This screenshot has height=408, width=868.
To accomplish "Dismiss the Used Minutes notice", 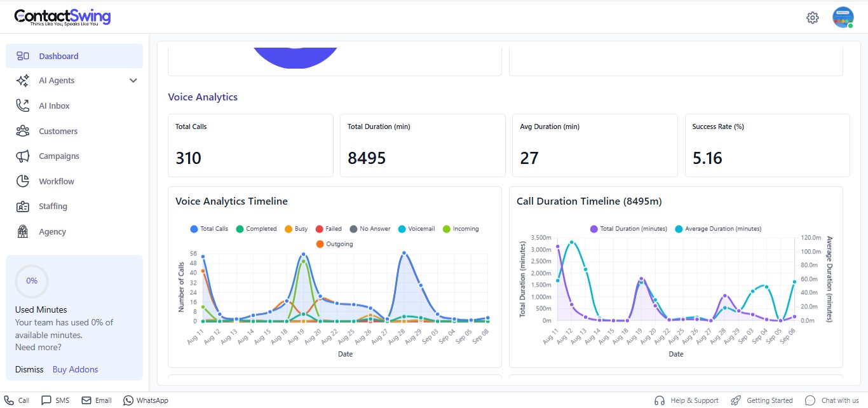I will click(29, 369).
